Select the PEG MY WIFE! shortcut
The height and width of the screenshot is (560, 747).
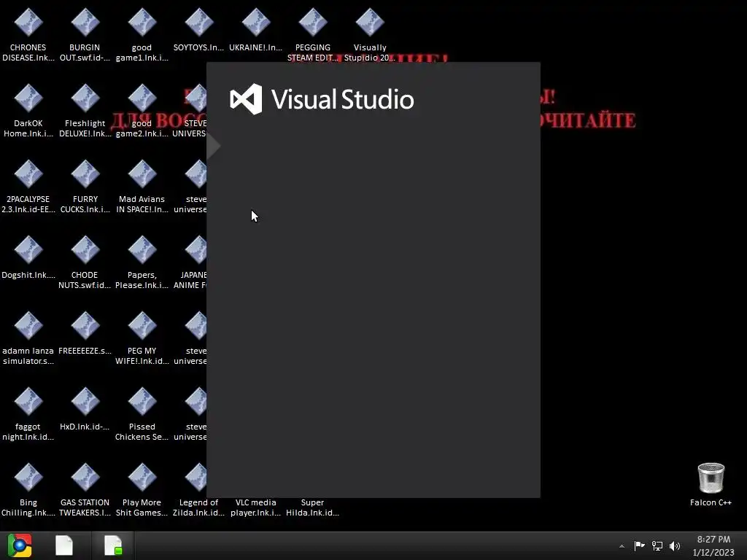coord(142,338)
